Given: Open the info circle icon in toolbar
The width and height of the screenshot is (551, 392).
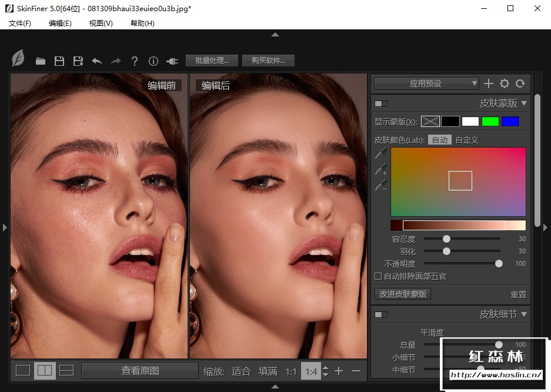Looking at the screenshot, I should tap(153, 61).
